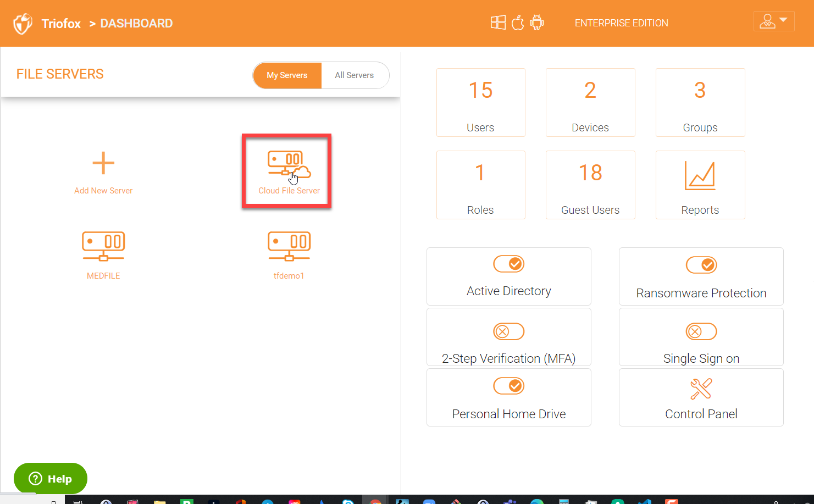The width and height of the screenshot is (814, 504).
Task: Open the Reports chart icon
Action: [x=700, y=176]
